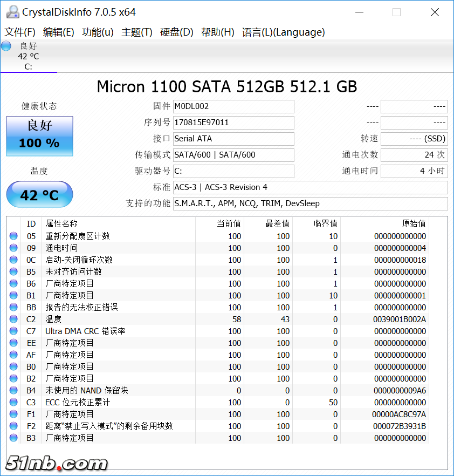Click status icon for ECC 位元校正累计 row
Viewport: 454px width, 476px height.
tap(13, 402)
